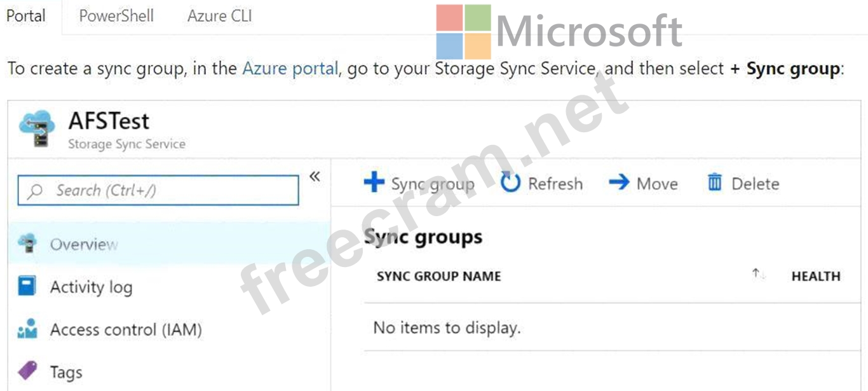Select the Portal tab

(26, 16)
